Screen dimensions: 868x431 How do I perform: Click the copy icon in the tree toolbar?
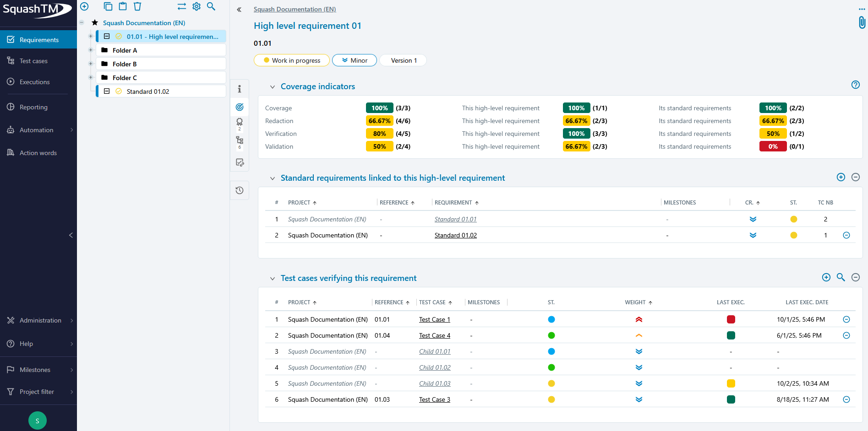(x=108, y=6)
